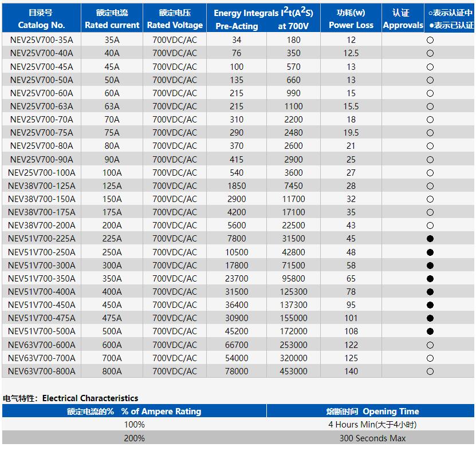Click the Power Loss column header
Screen dimensions: 476x471
[351, 19]
